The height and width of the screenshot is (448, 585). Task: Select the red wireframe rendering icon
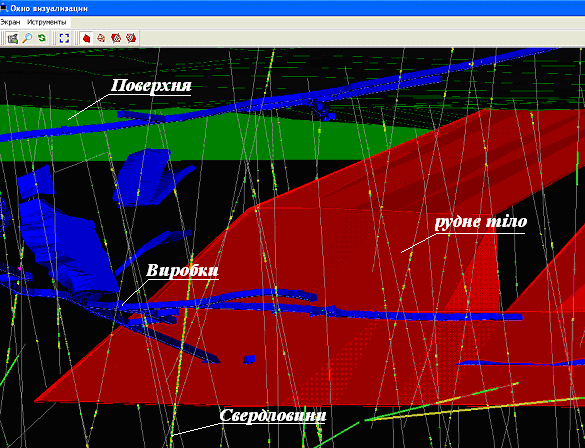[x=101, y=38]
